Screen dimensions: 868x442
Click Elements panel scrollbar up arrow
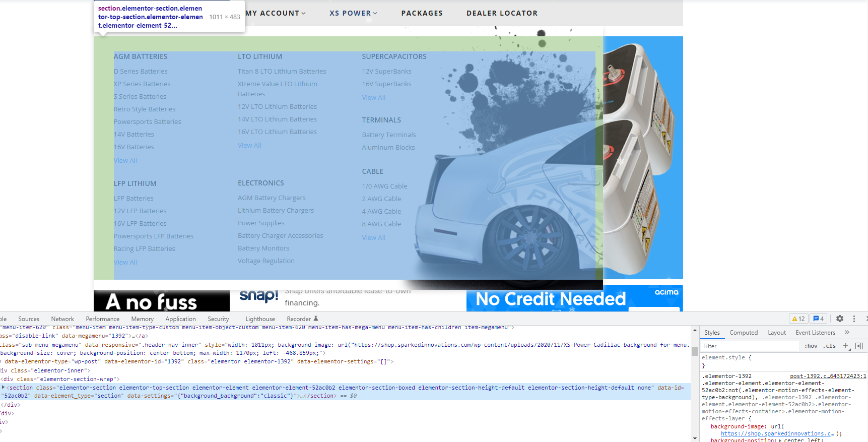point(695,331)
